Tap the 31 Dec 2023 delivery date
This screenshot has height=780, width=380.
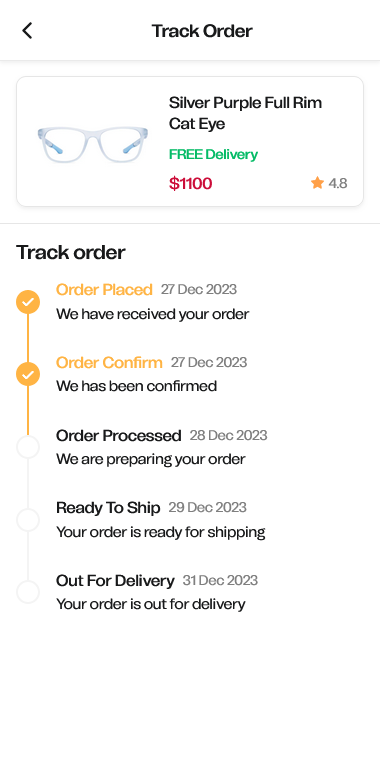(x=220, y=581)
